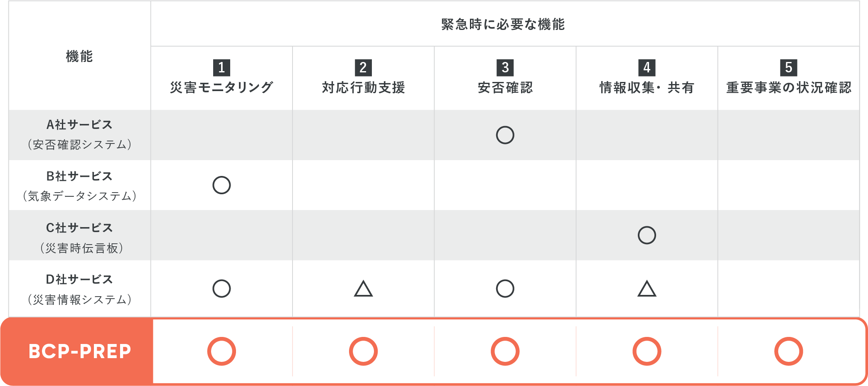
Task: Click the number 1 badge above 災害モニタリング
Action: coord(221,67)
